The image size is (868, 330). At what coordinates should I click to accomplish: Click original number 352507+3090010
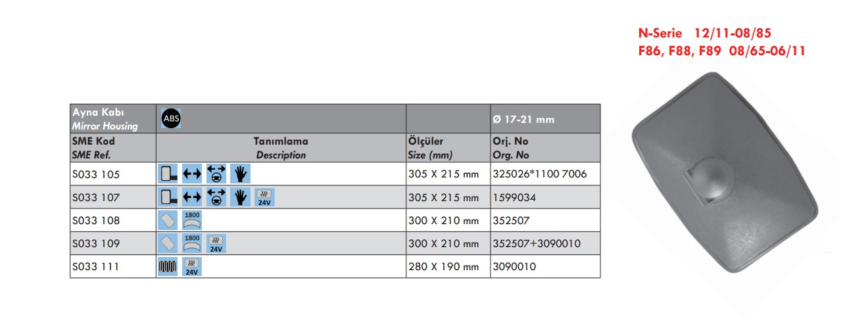click(x=536, y=243)
